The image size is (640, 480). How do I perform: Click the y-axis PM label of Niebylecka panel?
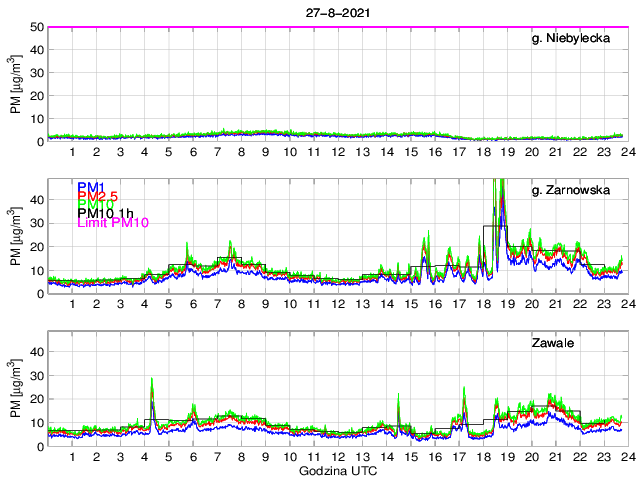pyautogui.click(x=17, y=84)
